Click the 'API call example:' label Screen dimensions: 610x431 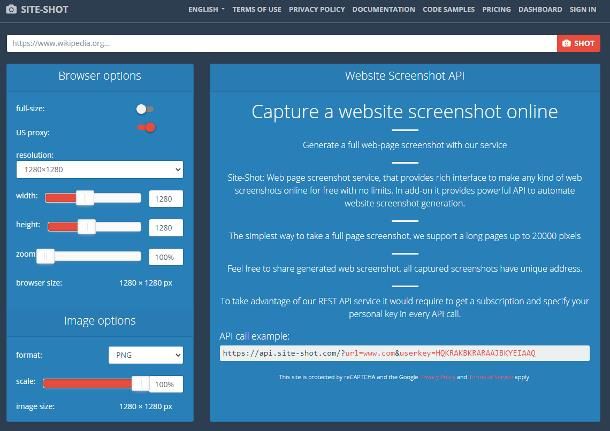pyautogui.click(x=254, y=336)
